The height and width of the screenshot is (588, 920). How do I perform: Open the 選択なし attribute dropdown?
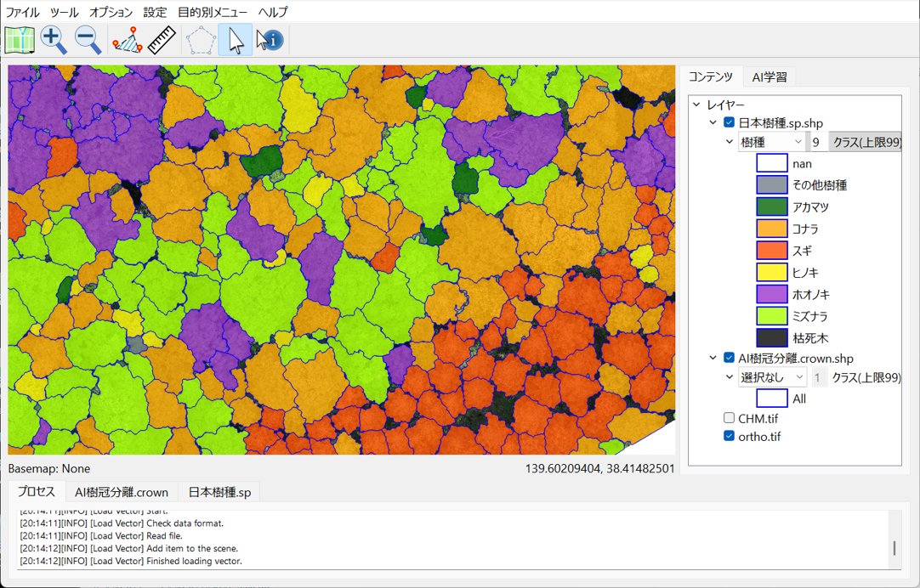point(771,377)
